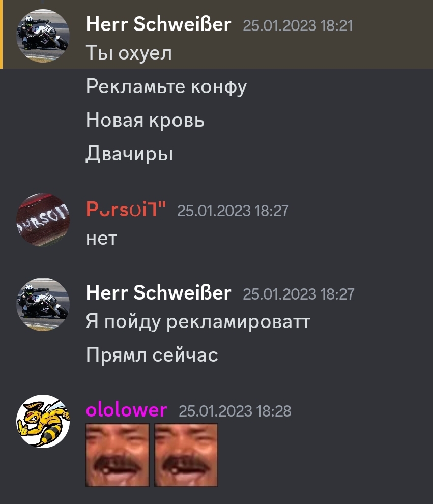The width and height of the screenshot is (433, 504).
Task: Select the message 'Прямл сейчас'
Action: 152,355
